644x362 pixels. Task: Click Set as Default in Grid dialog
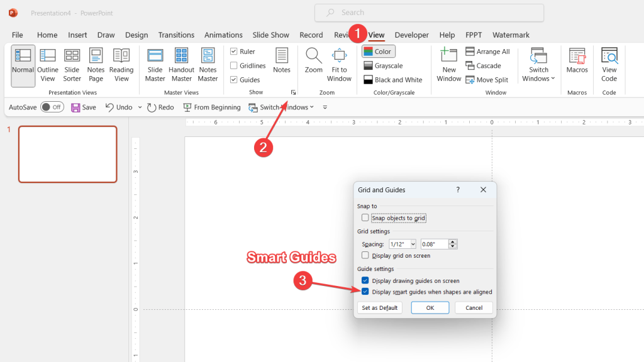(x=379, y=307)
